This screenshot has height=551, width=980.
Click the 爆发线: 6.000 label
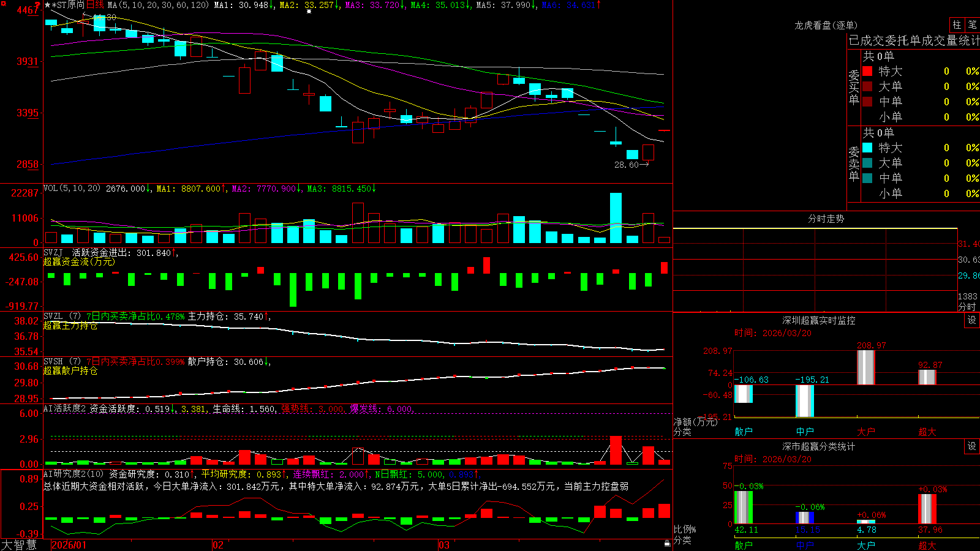pos(382,408)
